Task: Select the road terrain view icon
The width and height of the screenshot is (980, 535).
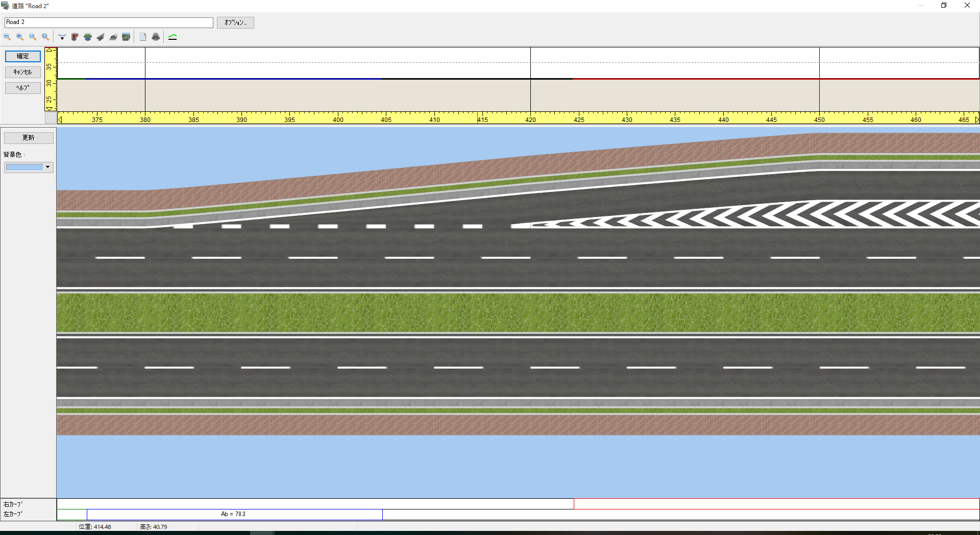Action: pyautogui.click(x=126, y=37)
